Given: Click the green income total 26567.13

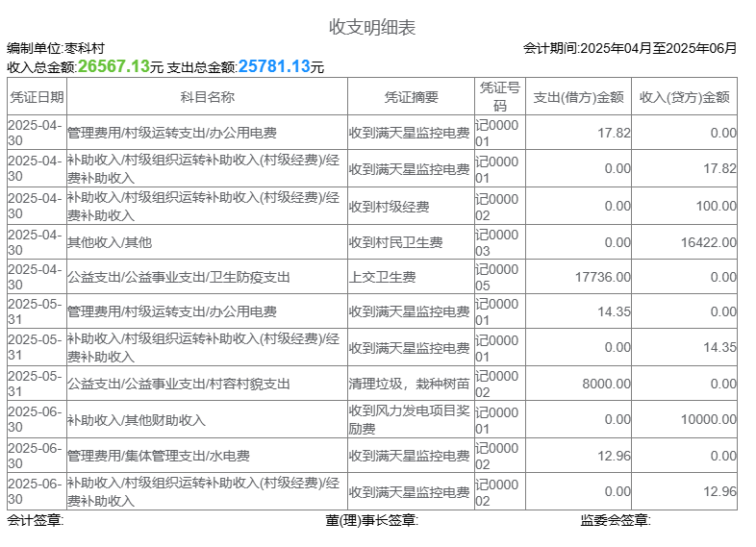Looking at the screenshot, I should pyautogui.click(x=113, y=66).
